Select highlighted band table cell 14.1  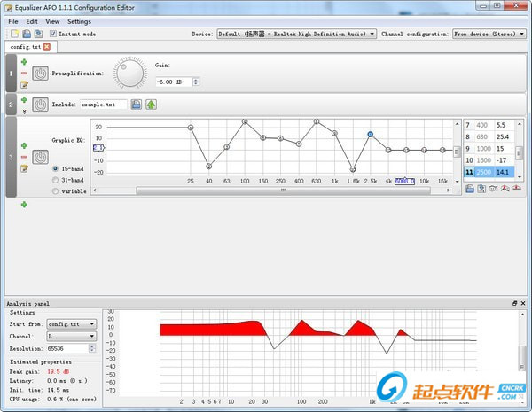504,172
